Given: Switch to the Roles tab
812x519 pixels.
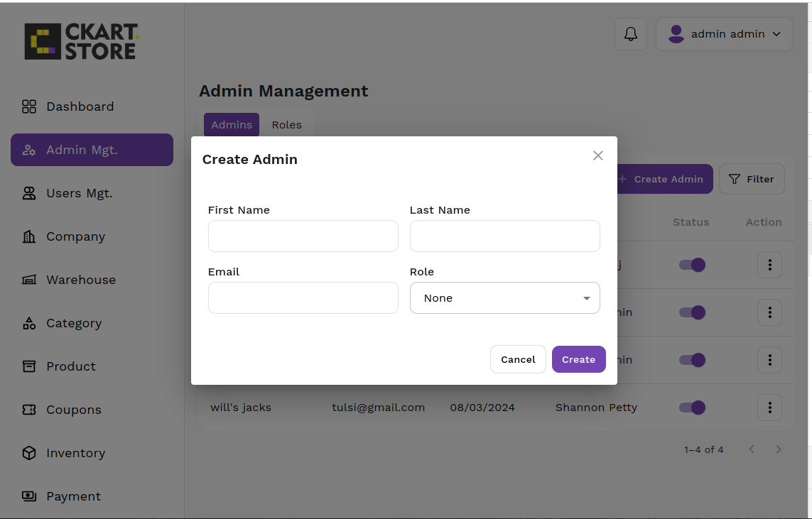Looking at the screenshot, I should pyautogui.click(x=286, y=125).
